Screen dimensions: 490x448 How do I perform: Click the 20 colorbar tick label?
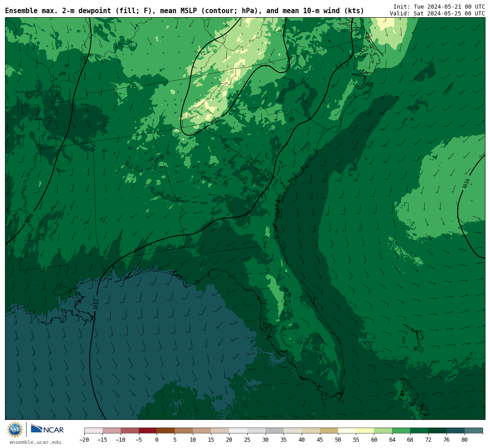(230, 439)
